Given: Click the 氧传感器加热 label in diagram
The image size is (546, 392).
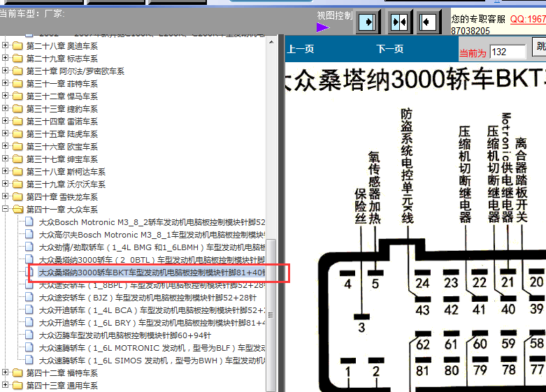Looking at the screenshot, I should (x=374, y=187).
